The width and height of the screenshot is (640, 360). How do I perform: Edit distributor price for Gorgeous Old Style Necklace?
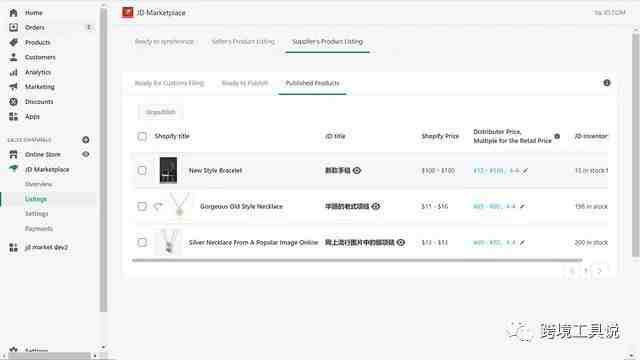(x=522, y=207)
